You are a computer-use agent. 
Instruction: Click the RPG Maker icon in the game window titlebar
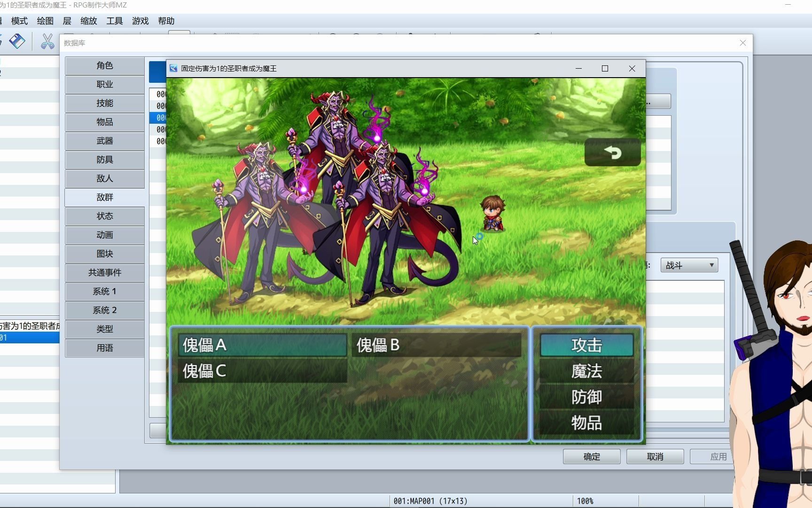[x=173, y=68]
